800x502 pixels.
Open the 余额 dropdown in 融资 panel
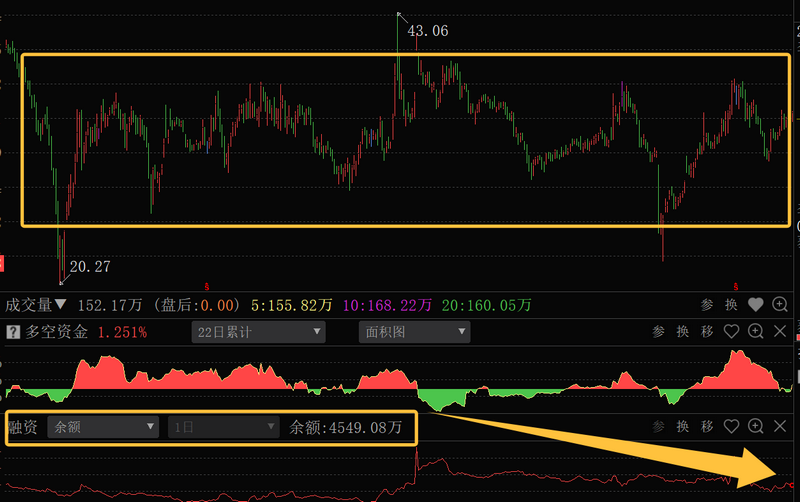click(103, 427)
